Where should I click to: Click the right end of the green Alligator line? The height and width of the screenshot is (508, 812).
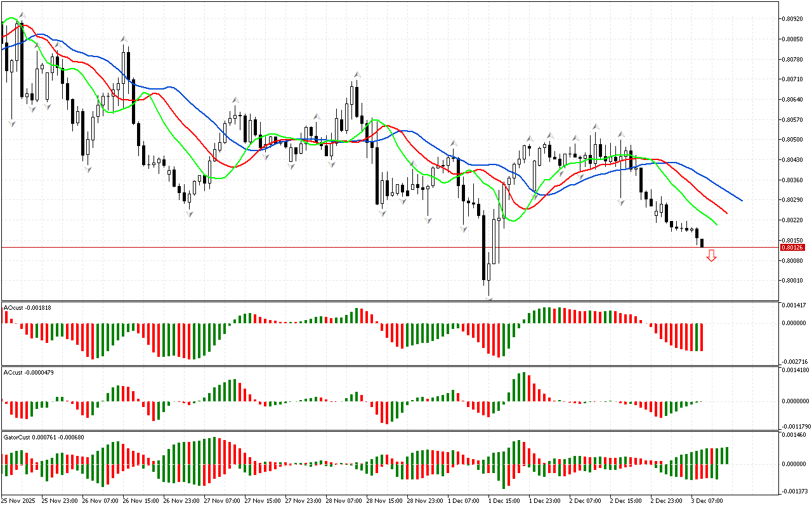click(717, 224)
